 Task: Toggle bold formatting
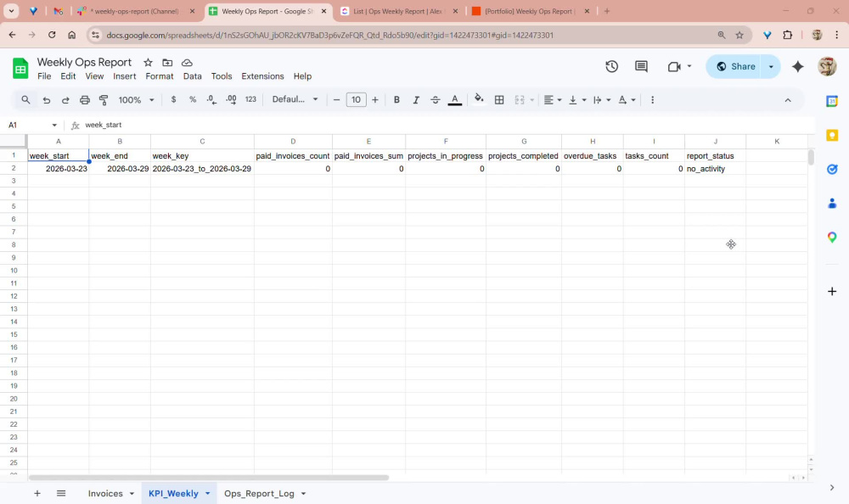pos(396,99)
